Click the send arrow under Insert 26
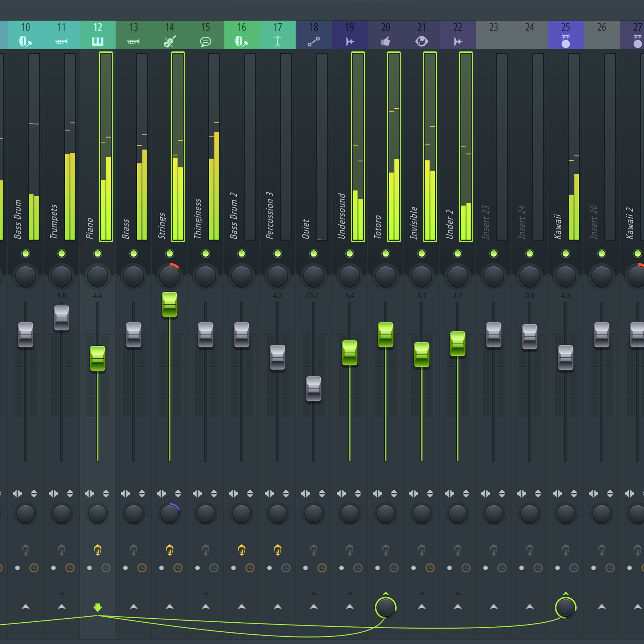This screenshot has height=644, width=644. 602,607
